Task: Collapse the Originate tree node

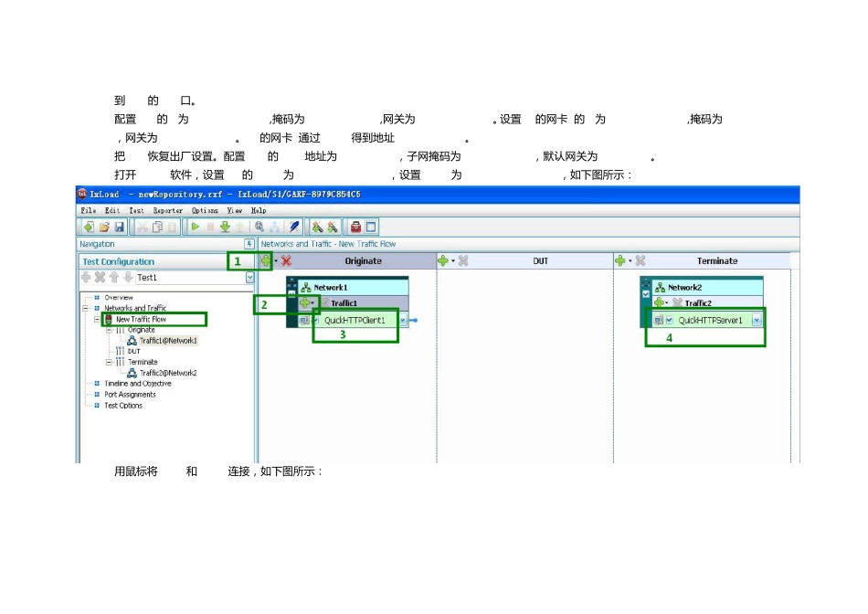Action: coord(109,330)
